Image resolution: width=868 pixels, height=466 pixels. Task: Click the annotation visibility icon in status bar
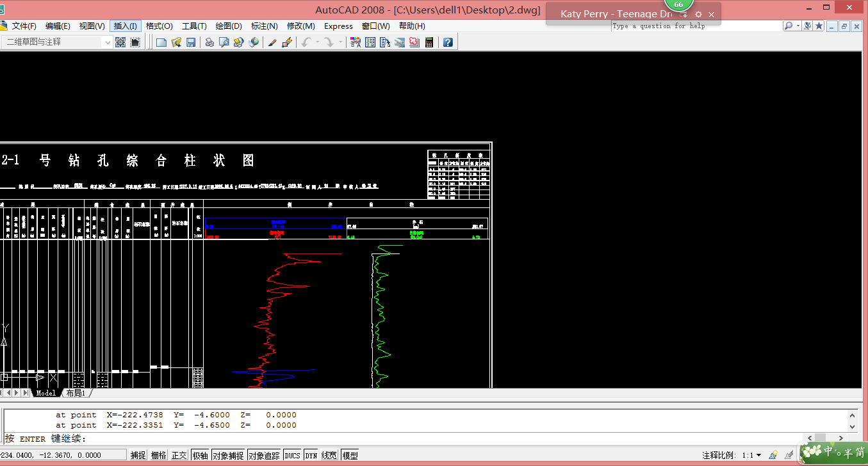pos(774,455)
